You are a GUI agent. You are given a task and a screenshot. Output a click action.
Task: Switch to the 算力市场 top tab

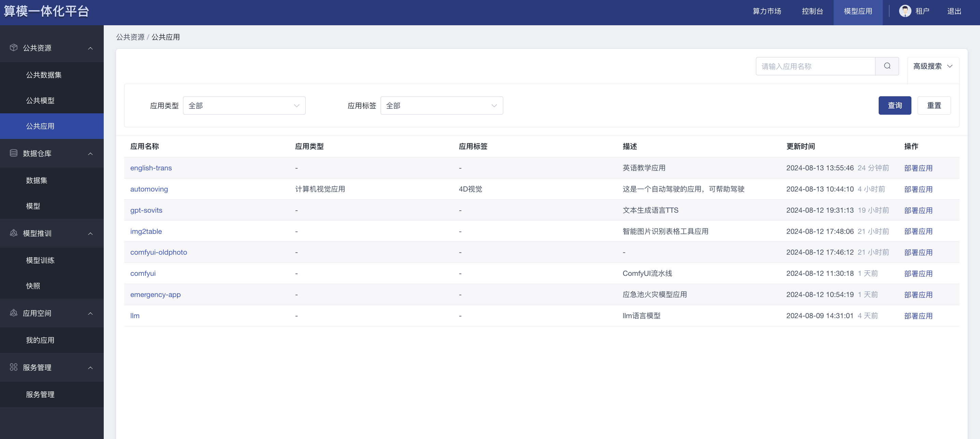click(767, 11)
